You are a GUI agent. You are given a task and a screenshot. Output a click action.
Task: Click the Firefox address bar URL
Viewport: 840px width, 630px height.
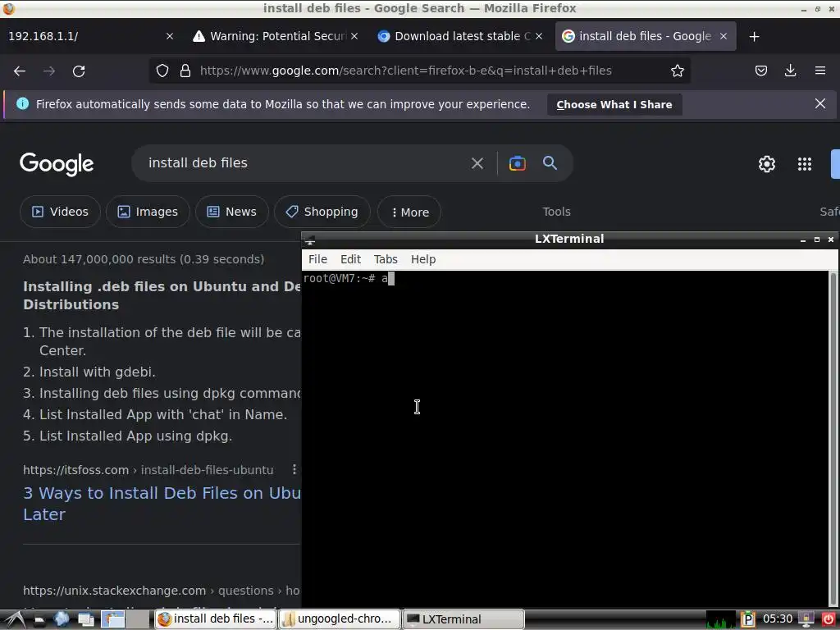(405, 71)
